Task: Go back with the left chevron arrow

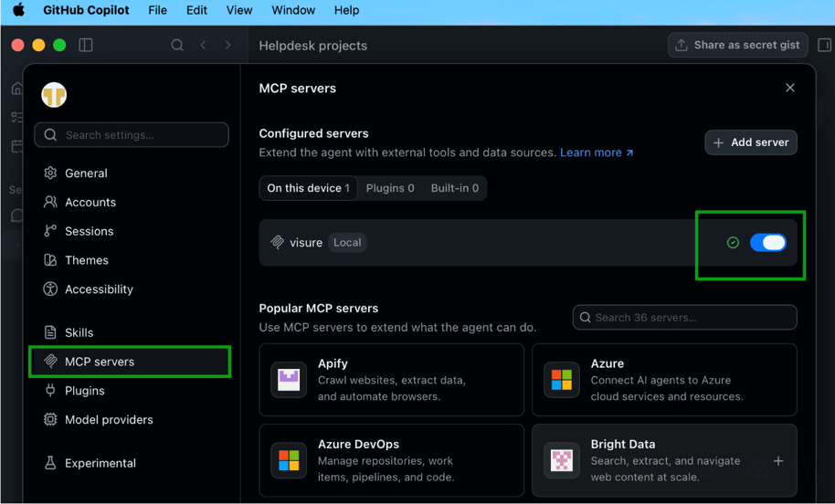Action: point(203,46)
